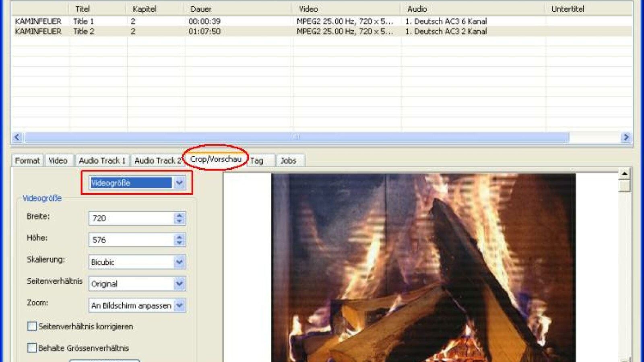Enable Seitenverhältnis korrigieren checkbox
Screen dimensions: 644x362
32,326
